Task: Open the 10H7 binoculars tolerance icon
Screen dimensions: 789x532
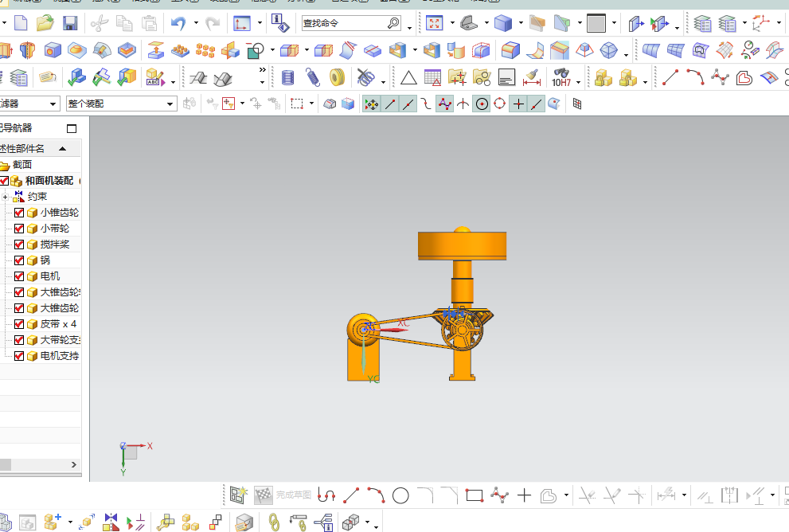Action: tap(561, 77)
